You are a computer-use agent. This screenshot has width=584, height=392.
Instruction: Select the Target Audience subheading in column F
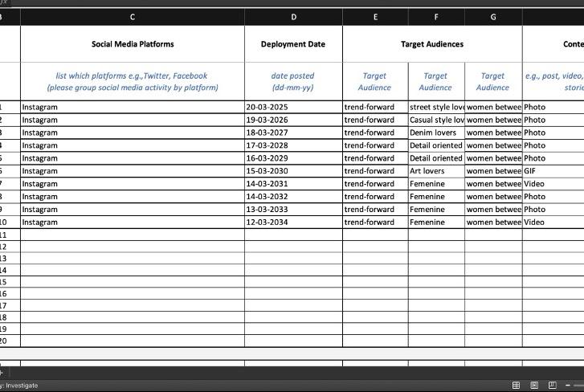436,81
